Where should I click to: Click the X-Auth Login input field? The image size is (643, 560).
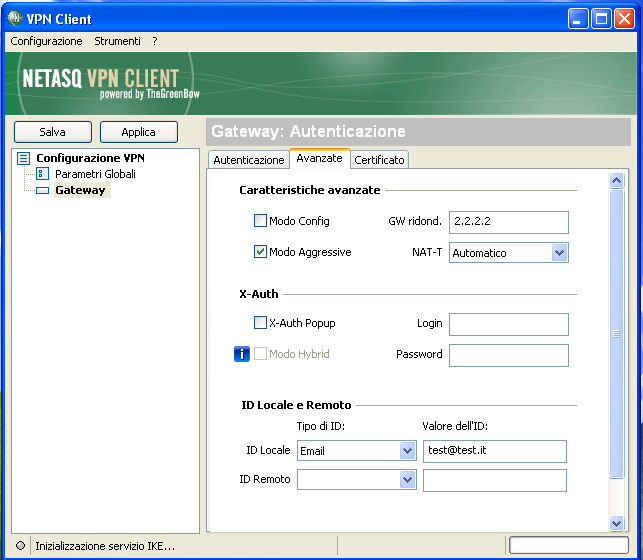[x=508, y=324]
